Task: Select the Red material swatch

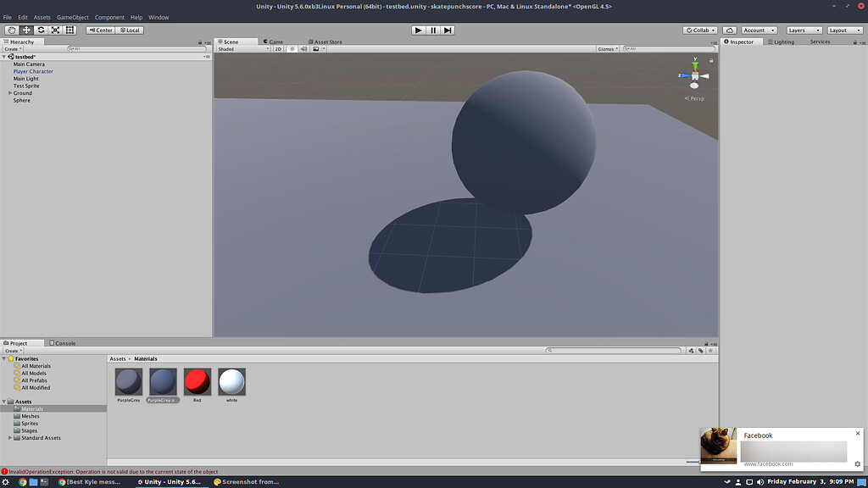Action: click(x=197, y=381)
